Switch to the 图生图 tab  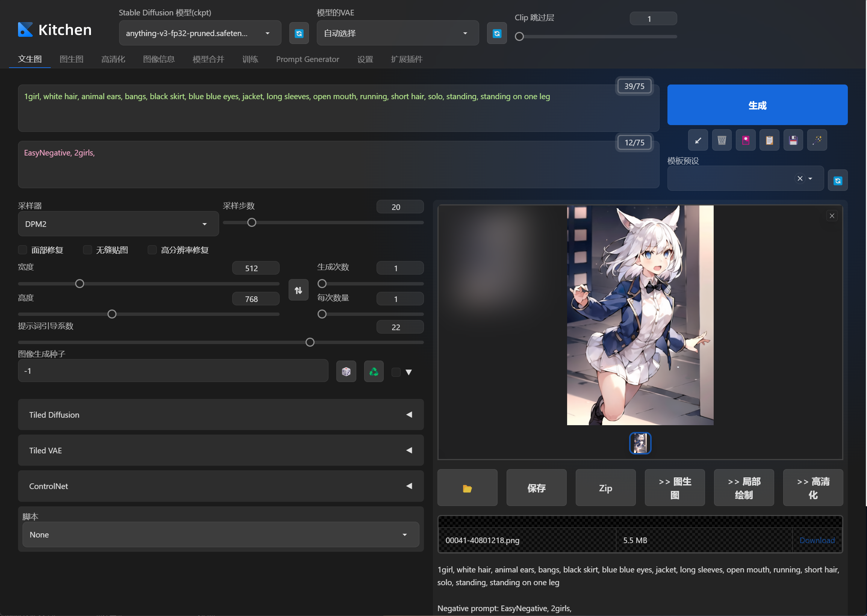[72, 59]
